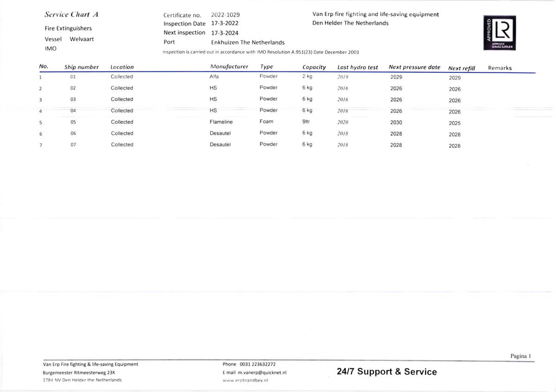Click the Ship number column header

pyautogui.click(x=82, y=67)
